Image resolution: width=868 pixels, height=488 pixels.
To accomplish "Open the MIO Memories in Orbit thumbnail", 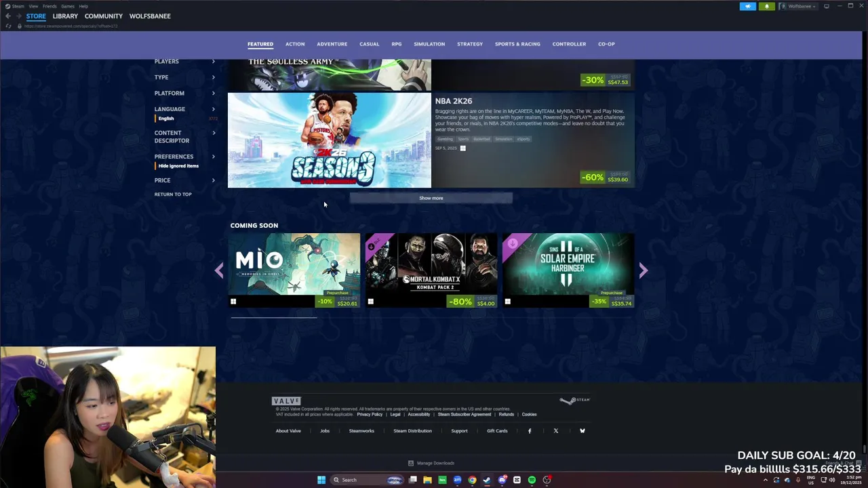I will coord(294,264).
